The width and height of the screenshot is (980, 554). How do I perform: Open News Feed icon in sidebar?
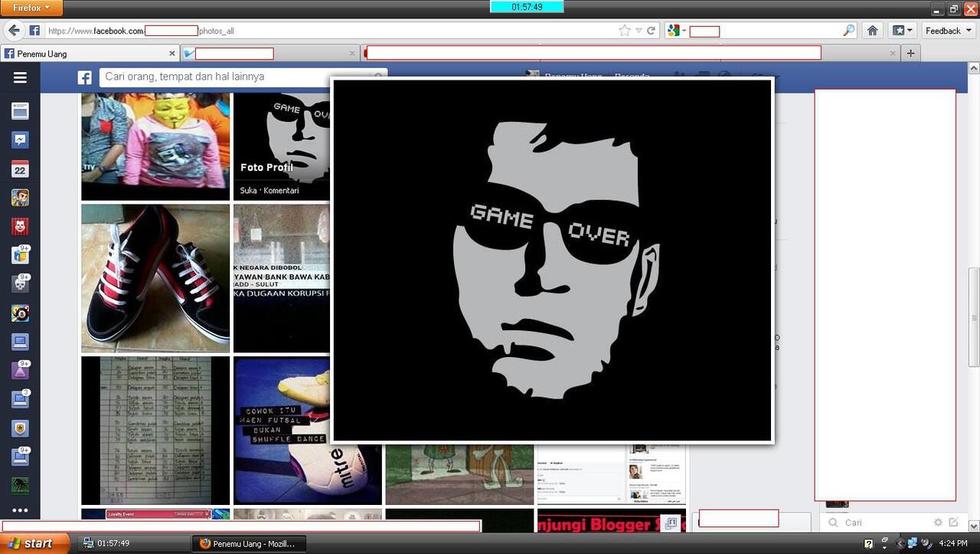20,111
